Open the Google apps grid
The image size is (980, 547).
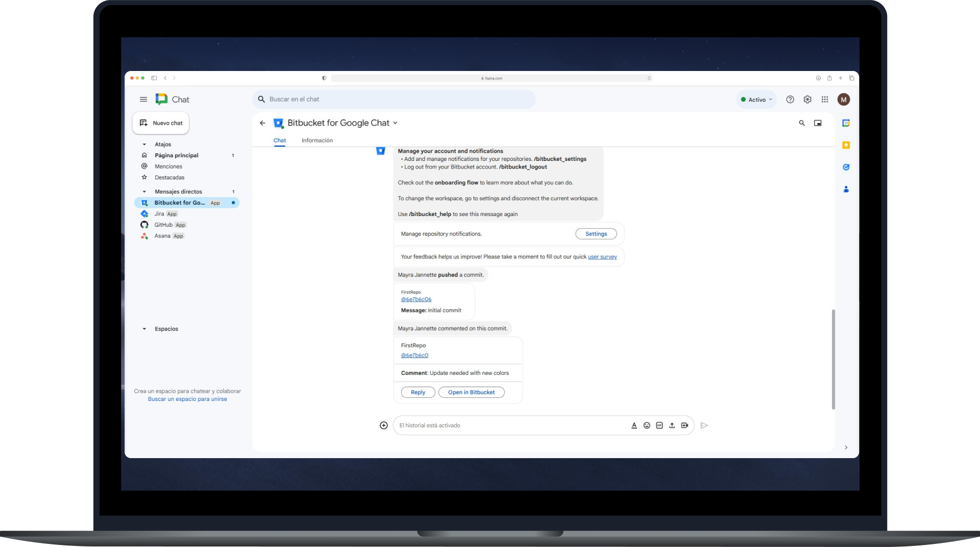tap(825, 100)
